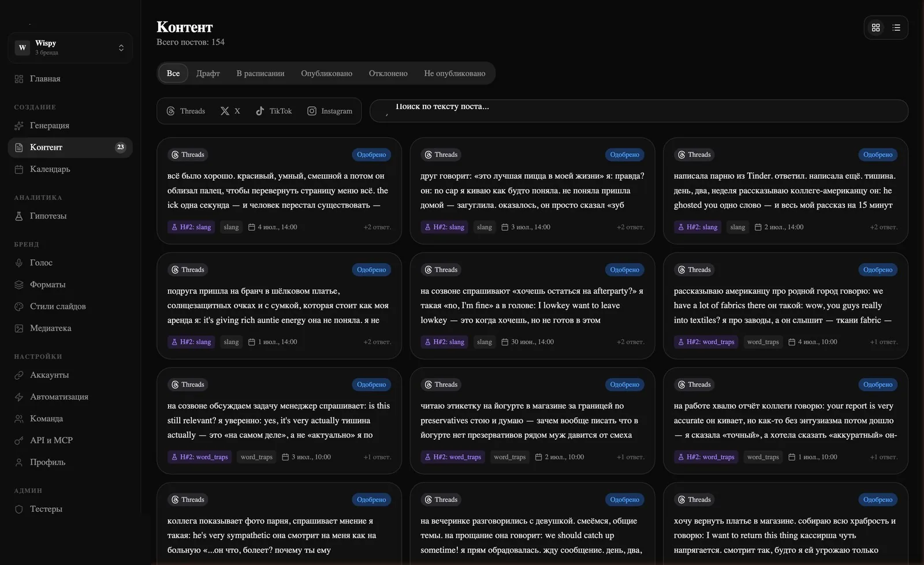Toggle the Threads platform filter
The image size is (924, 565).
click(x=186, y=111)
